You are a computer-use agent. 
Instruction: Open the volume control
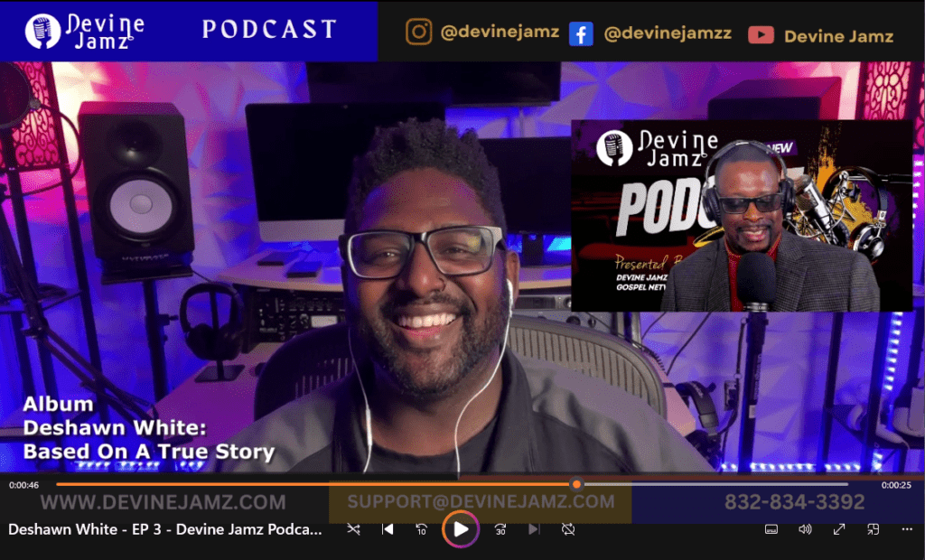click(805, 529)
